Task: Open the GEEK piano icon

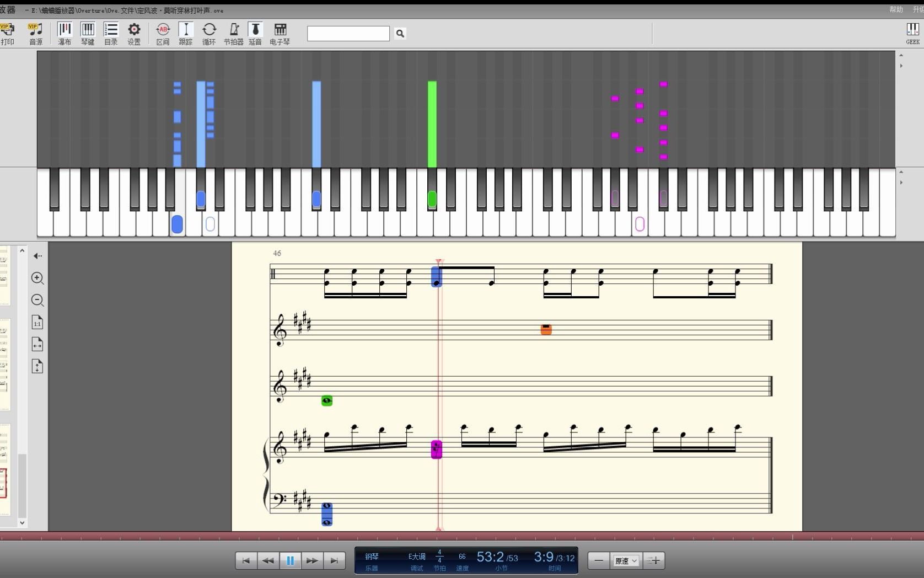Action: 912,33
